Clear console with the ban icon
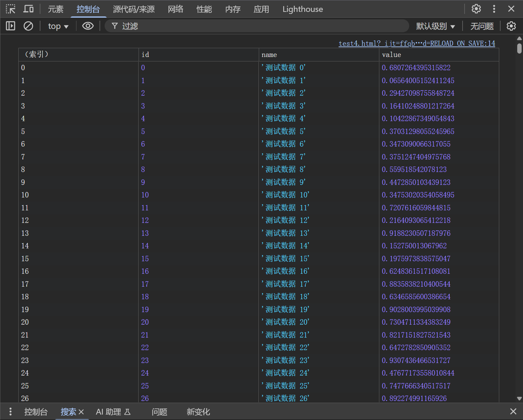The height and width of the screenshot is (420, 523). pyautogui.click(x=28, y=26)
